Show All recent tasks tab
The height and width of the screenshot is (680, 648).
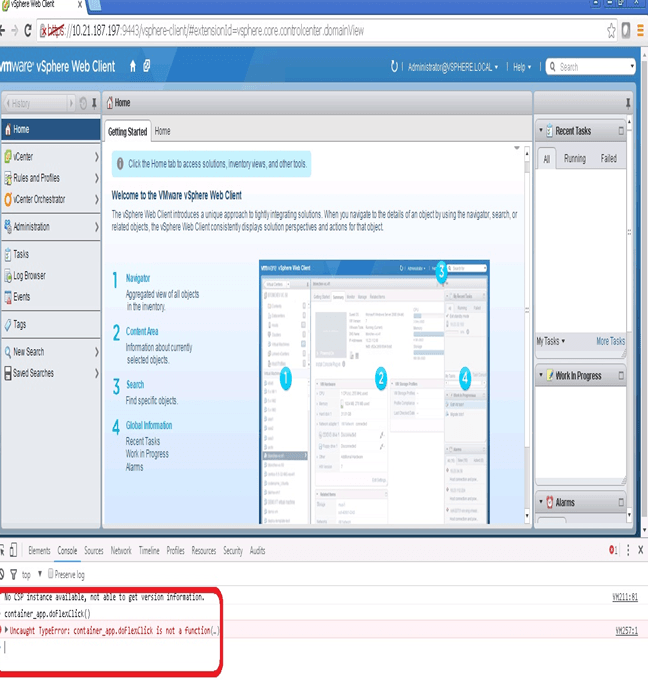[547, 159]
